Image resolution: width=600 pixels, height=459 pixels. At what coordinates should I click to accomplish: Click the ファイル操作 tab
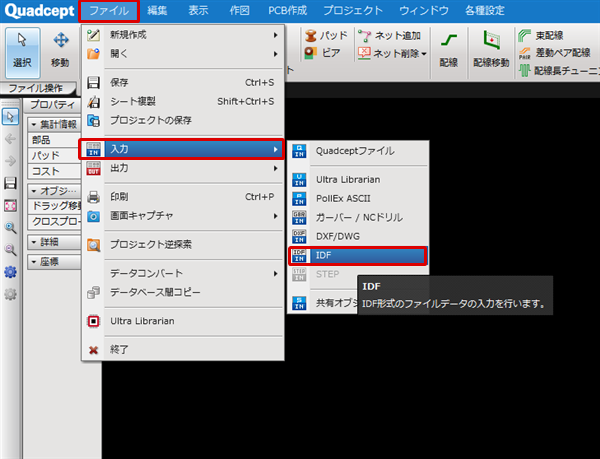tap(37, 88)
